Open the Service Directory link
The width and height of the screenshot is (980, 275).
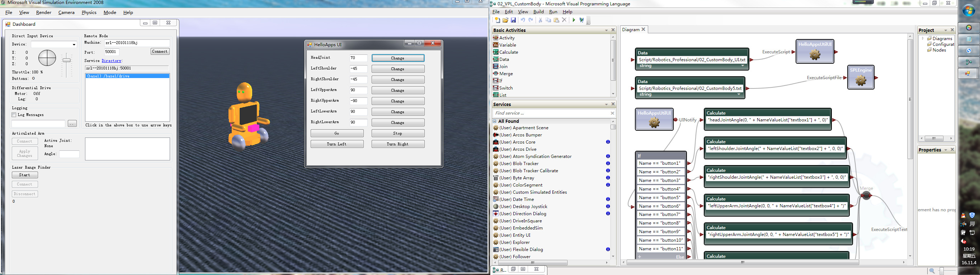(112, 61)
